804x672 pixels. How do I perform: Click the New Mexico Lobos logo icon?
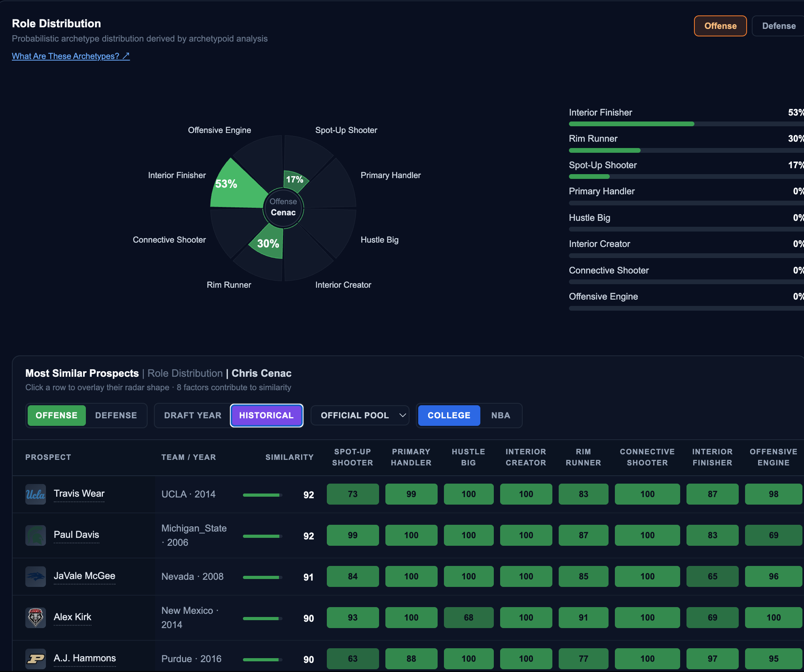click(x=36, y=618)
